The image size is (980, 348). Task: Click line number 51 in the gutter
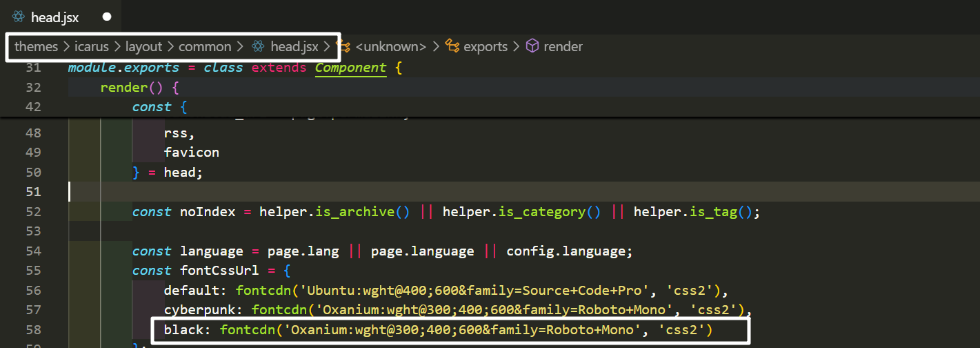(x=33, y=191)
